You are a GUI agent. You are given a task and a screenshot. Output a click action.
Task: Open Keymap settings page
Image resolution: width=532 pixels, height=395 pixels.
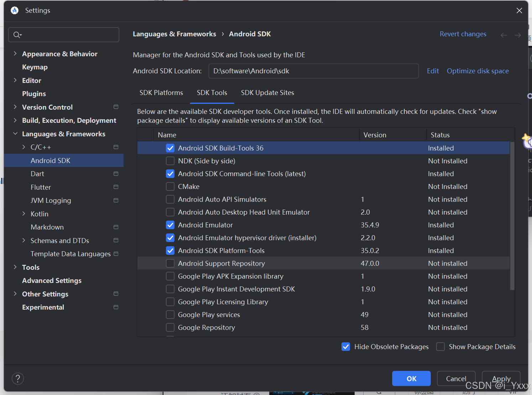[35, 67]
